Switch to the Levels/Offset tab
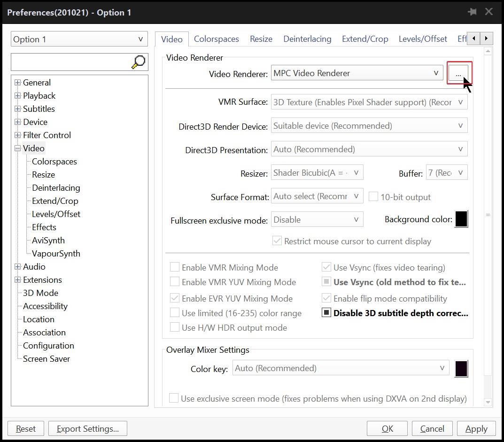The width and height of the screenshot is (504, 442). [423, 39]
